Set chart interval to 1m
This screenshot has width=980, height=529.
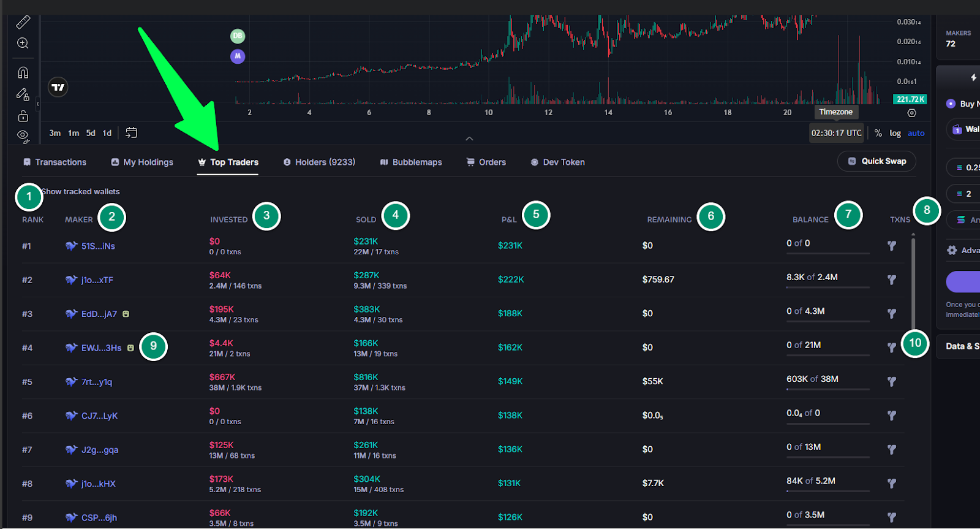73,133
